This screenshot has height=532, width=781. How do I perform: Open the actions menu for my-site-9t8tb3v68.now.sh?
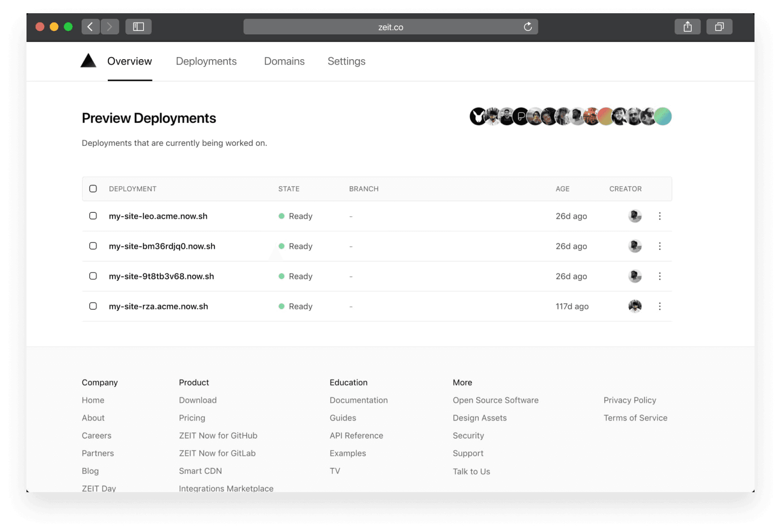pos(660,276)
